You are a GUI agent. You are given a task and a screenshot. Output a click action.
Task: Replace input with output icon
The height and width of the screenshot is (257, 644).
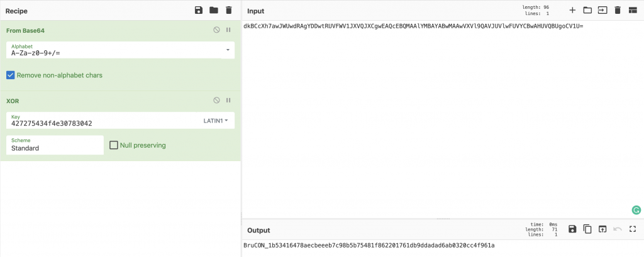click(x=602, y=229)
